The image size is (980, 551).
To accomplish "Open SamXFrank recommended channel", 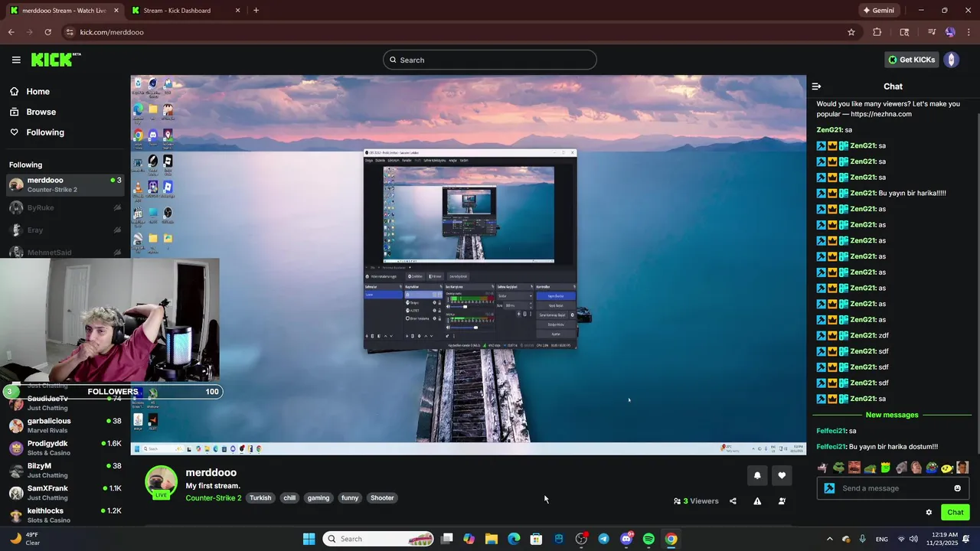I will [65, 493].
